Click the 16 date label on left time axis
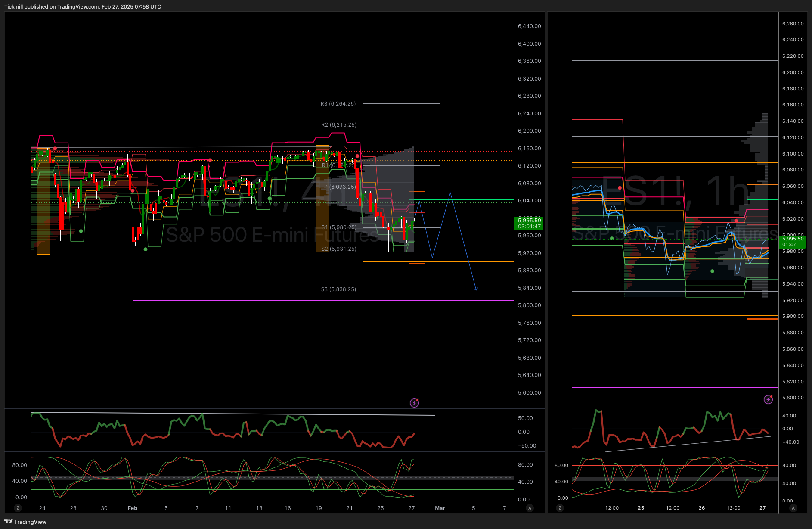This screenshot has height=529, width=812. (x=288, y=508)
